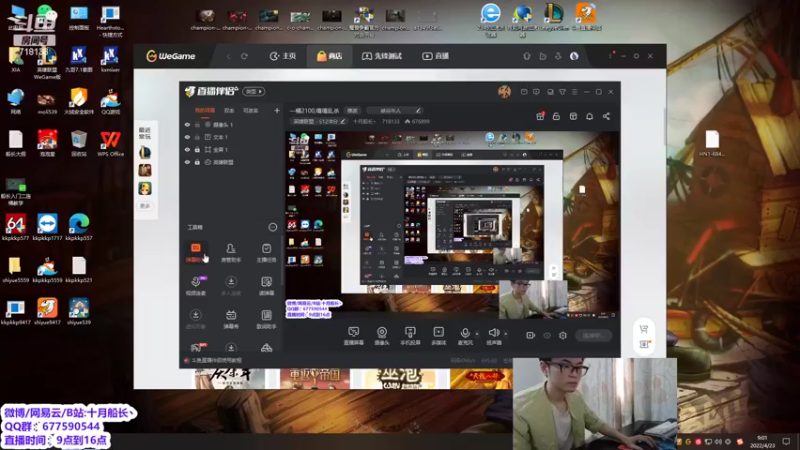Viewport: 800px width, 450px height.
Task: Click the unlock padlock icon in header
Action: pos(556,116)
